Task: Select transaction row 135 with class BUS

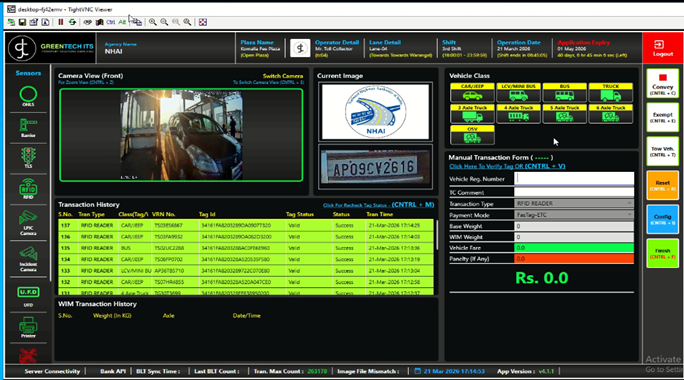Action: [x=246, y=248]
